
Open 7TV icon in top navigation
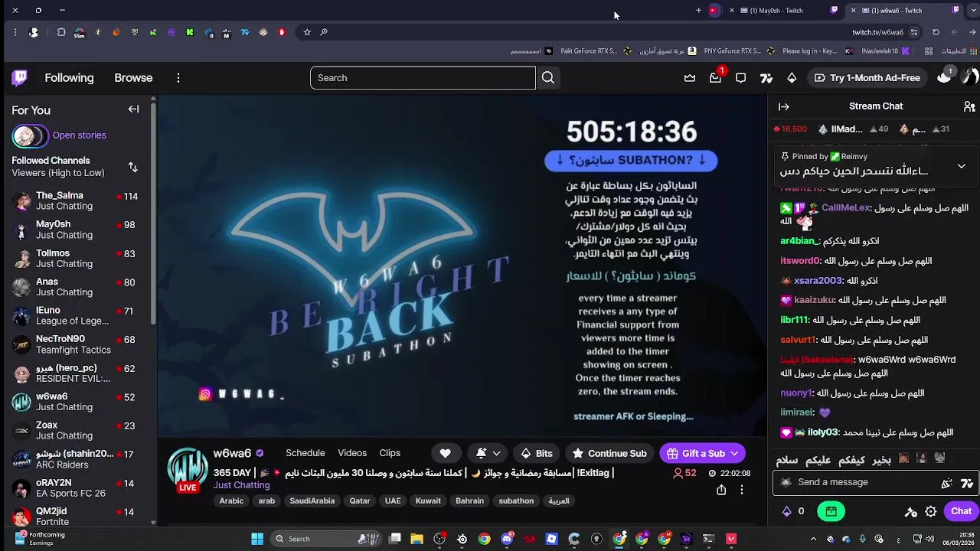766,78
